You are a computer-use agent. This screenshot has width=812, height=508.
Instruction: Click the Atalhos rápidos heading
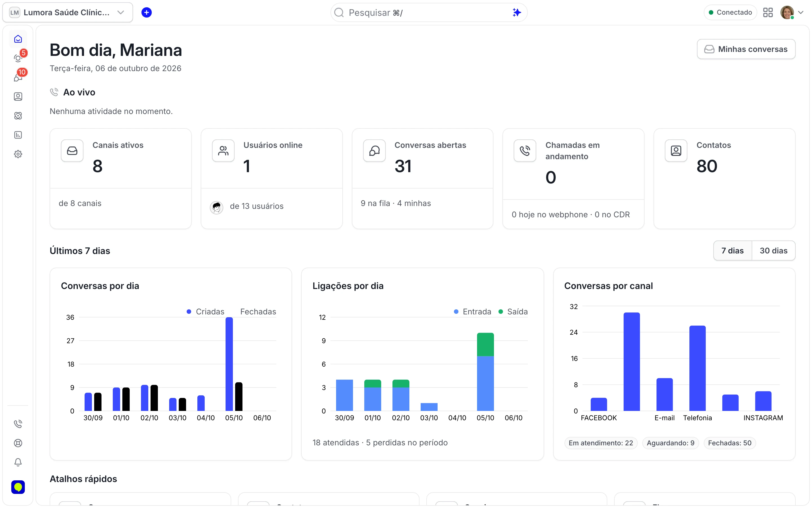83,479
